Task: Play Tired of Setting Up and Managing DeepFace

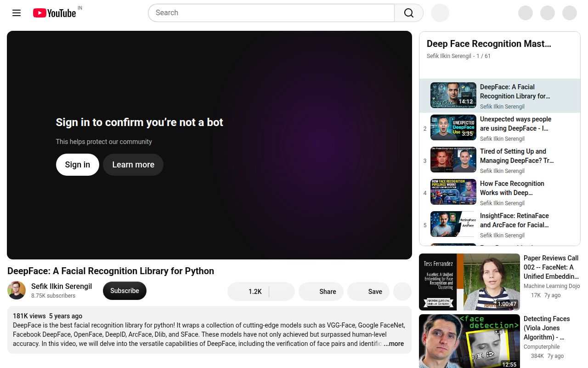Action: click(x=517, y=156)
